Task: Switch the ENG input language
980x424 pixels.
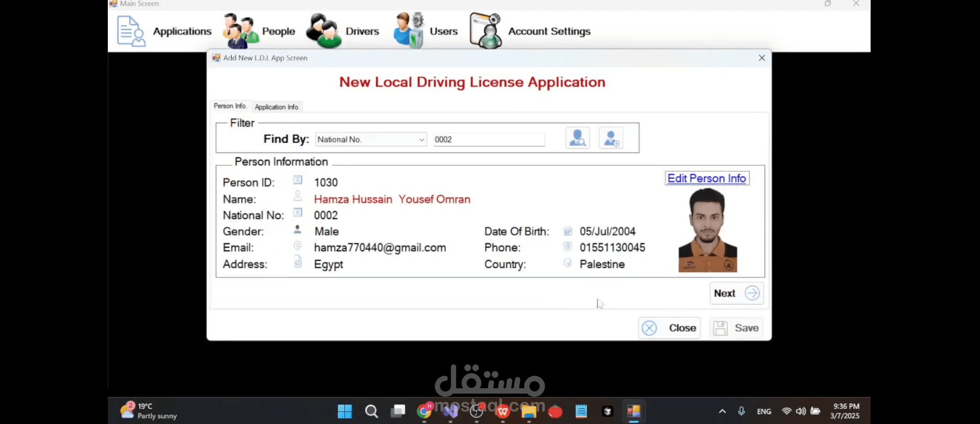Action: 764,411
